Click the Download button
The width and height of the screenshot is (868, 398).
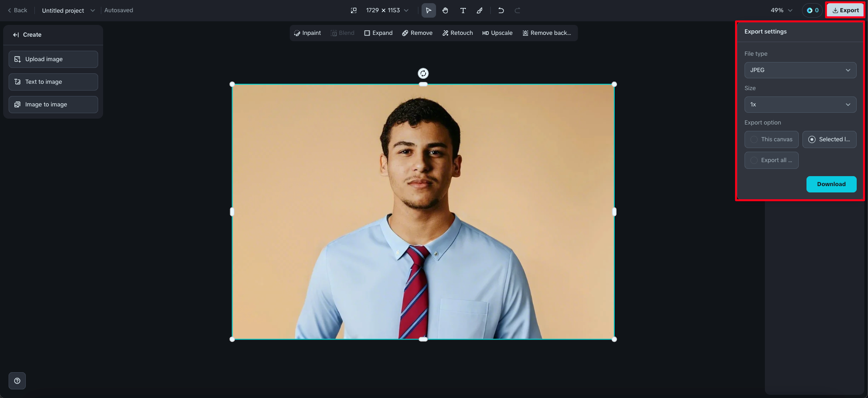(x=831, y=184)
